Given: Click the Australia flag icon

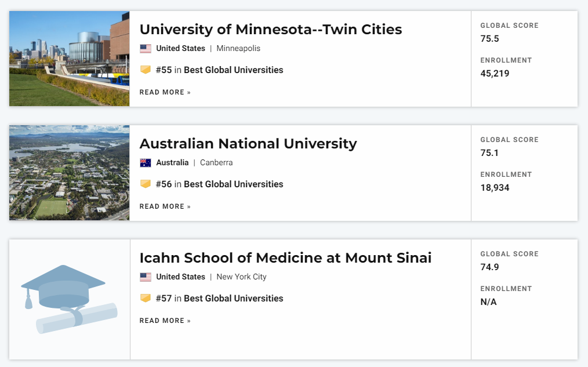Looking at the screenshot, I should click(146, 163).
